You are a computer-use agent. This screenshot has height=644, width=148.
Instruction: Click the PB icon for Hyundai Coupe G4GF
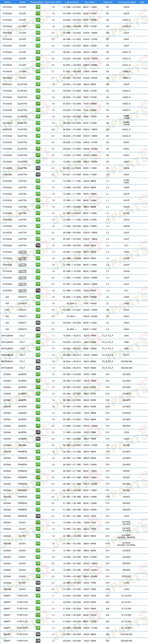[38, 33]
